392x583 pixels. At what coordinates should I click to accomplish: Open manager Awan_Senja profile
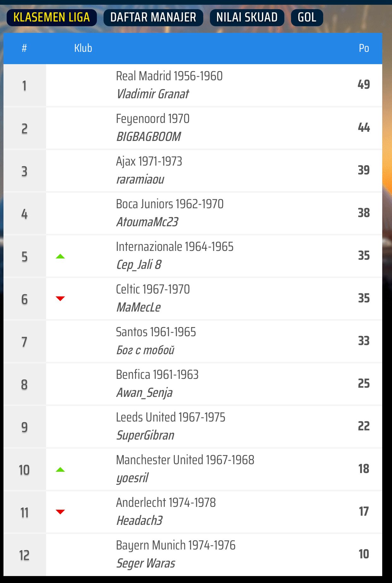tap(145, 393)
